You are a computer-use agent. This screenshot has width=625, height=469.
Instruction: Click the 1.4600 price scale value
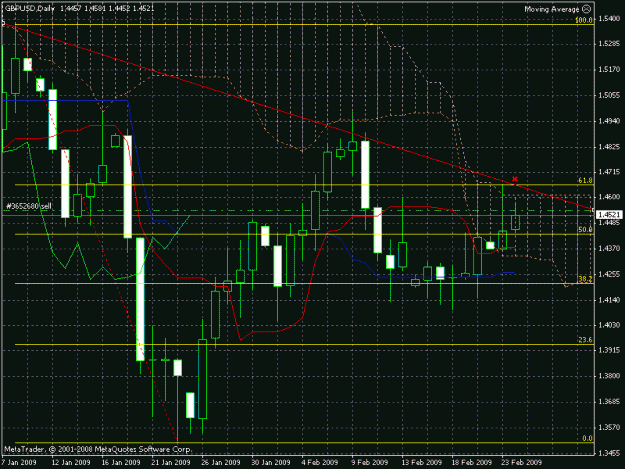pyautogui.click(x=609, y=197)
